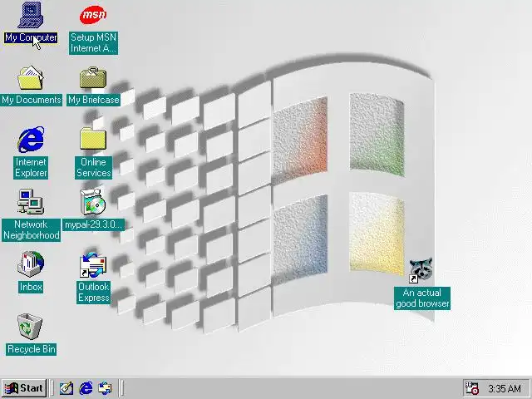The image size is (532, 399).
Task: Select the Network Neighborhood icon
Action: click(x=31, y=202)
